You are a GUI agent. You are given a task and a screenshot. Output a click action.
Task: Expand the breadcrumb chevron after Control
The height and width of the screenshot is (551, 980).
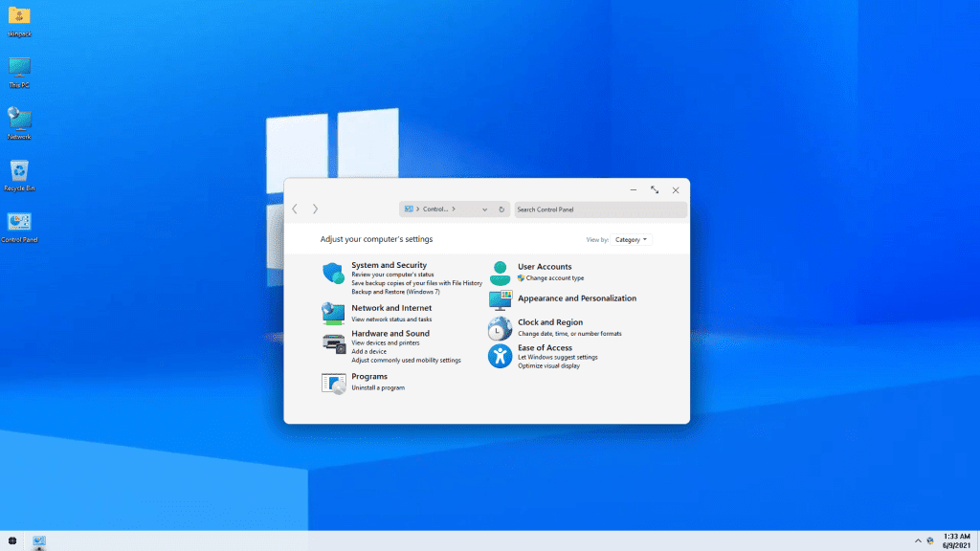[x=453, y=209]
